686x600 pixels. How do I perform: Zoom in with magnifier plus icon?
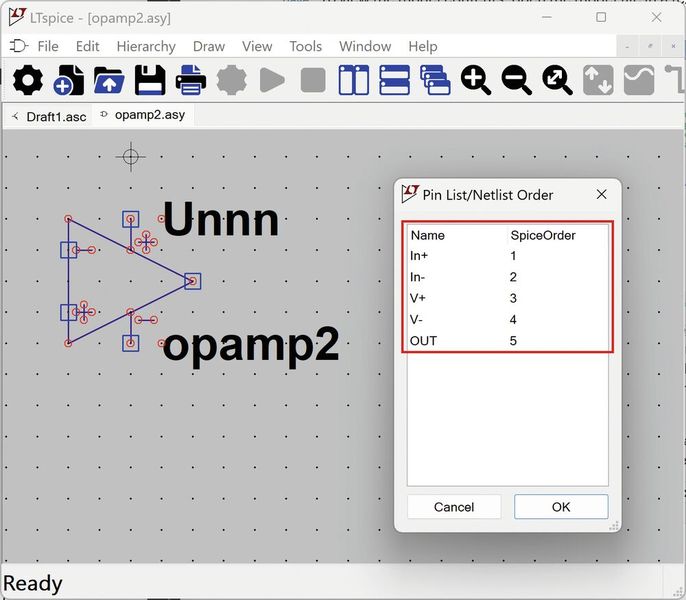pos(476,80)
